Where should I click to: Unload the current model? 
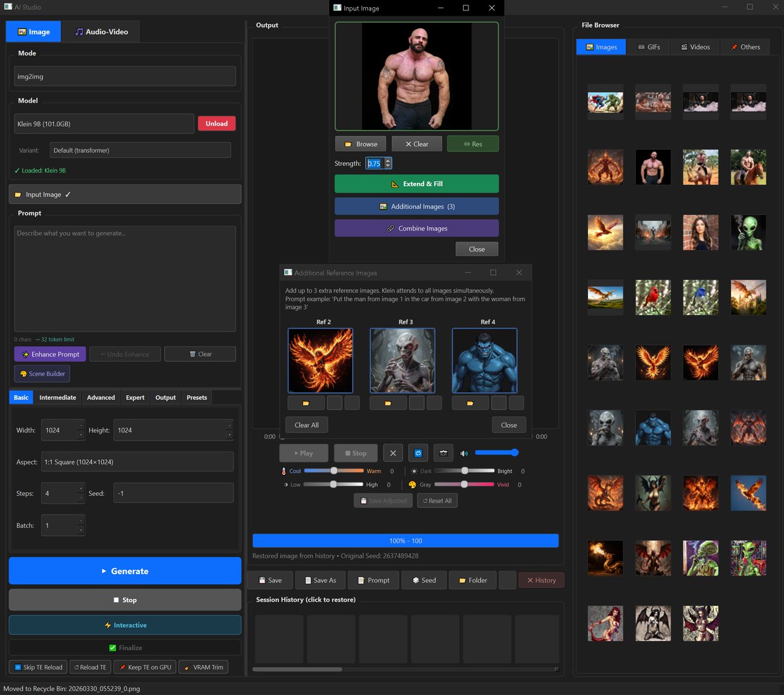(x=217, y=123)
